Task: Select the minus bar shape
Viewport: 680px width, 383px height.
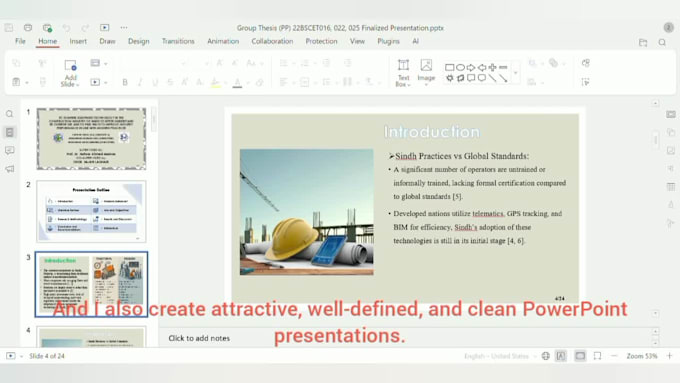Action: point(503,68)
